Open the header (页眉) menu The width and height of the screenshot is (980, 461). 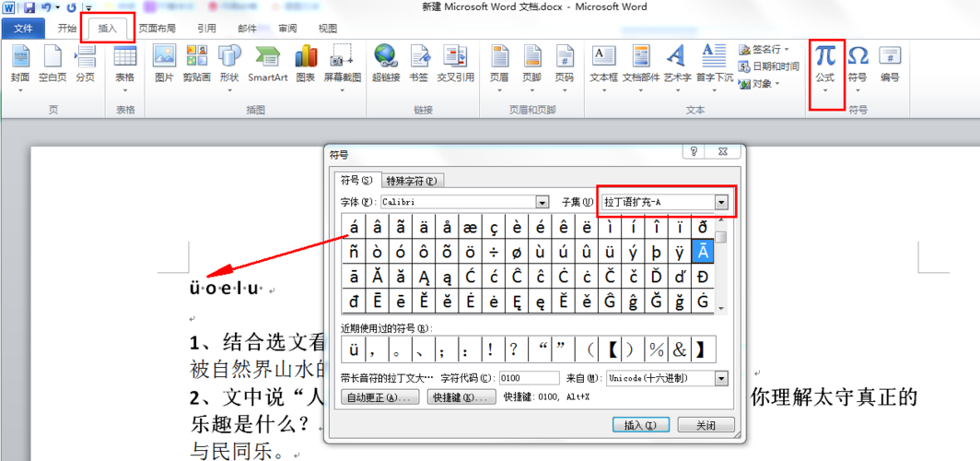(499, 67)
